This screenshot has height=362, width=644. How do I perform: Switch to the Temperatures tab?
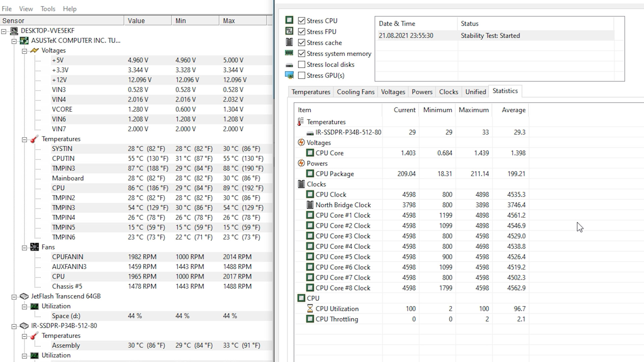[x=311, y=92]
